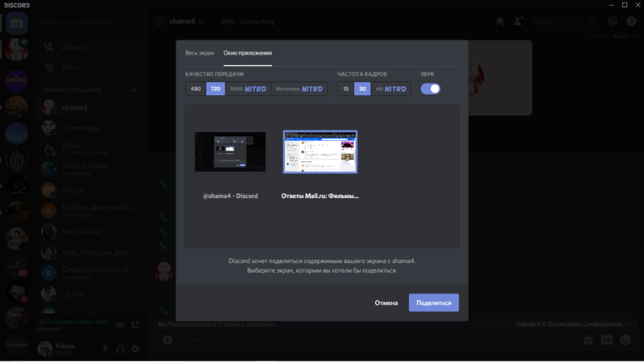Open Discord home button in server bar
The width and height of the screenshot is (644, 362).
click(16, 23)
